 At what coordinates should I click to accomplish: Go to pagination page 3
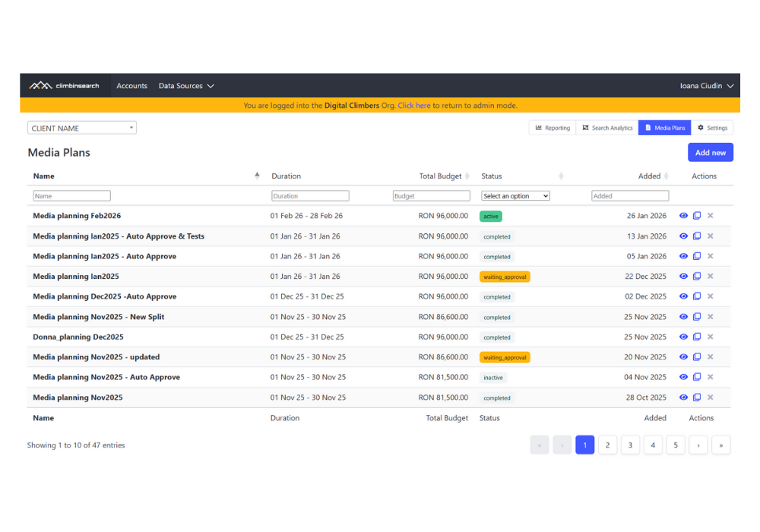631,445
